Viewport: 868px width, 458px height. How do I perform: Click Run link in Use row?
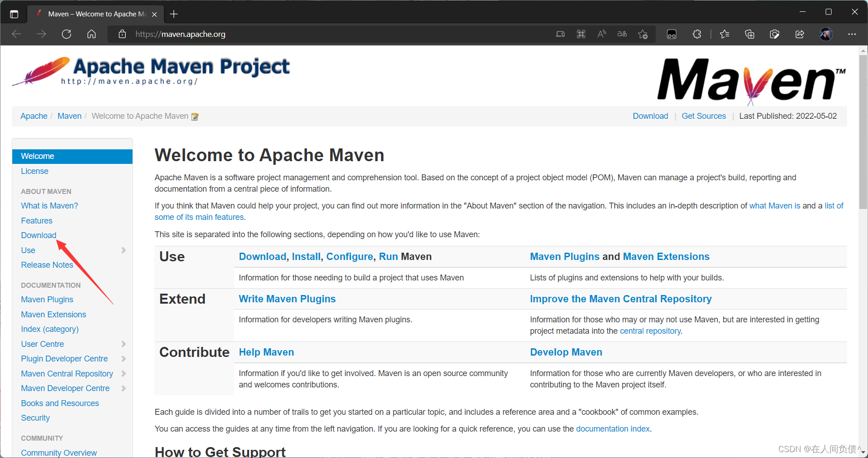(x=388, y=257)
